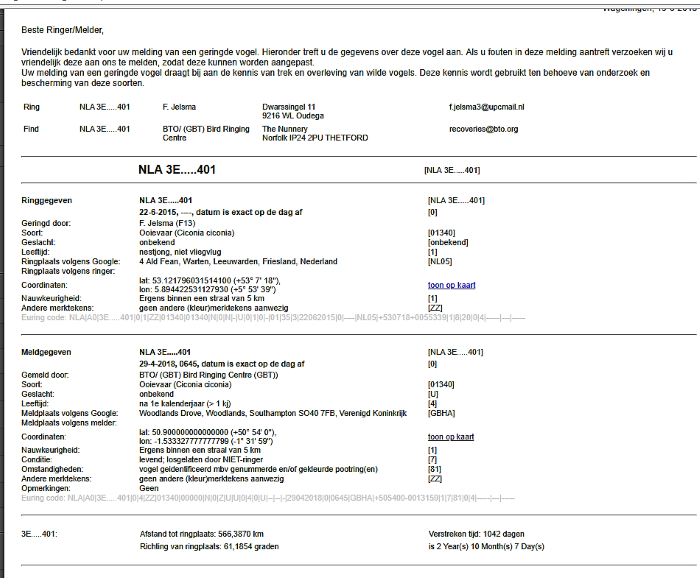700x578 pixels.
Task: Select code '[GBHA]'
Action: click(441, 413)
